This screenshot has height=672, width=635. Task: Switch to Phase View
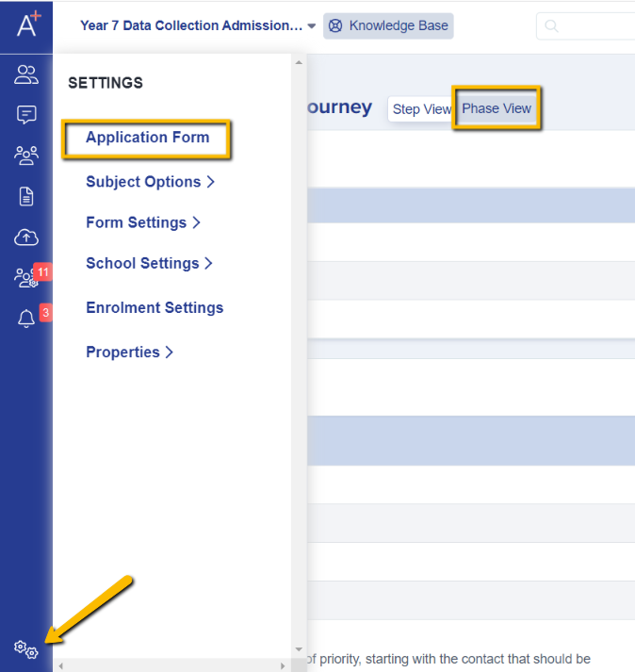click(x=497, y=108)
